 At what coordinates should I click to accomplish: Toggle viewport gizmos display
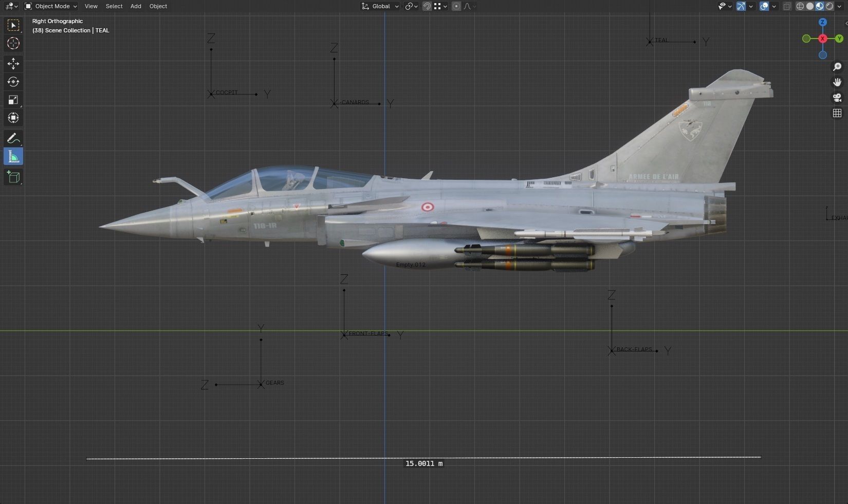[x=741, y=6]
